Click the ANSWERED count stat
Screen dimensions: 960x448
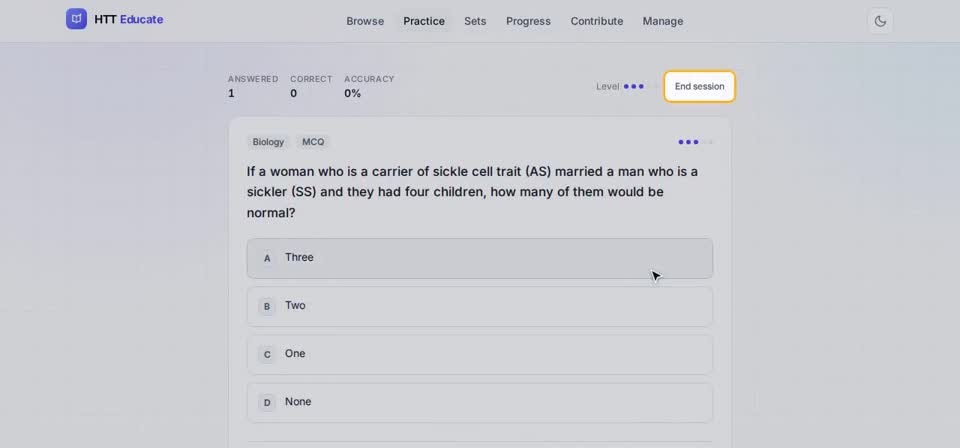coord(253,86)
